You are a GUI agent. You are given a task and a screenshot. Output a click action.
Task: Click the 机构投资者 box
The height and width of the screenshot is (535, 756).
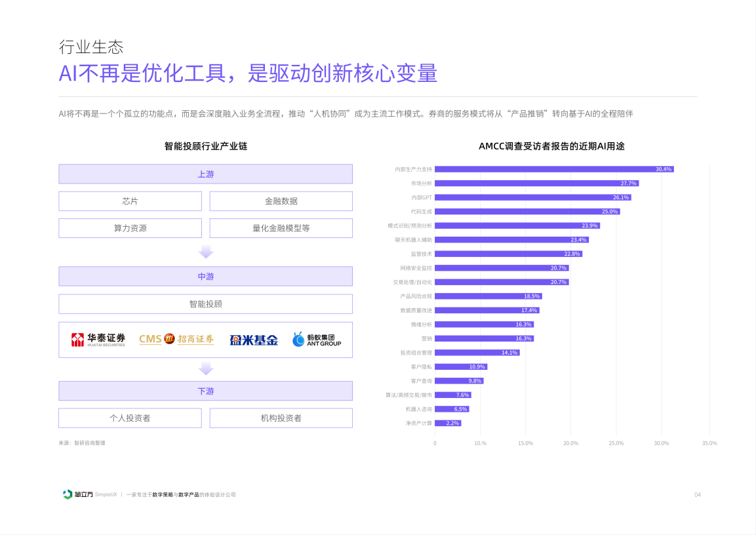pyautogui.click(x=281, y=418)
